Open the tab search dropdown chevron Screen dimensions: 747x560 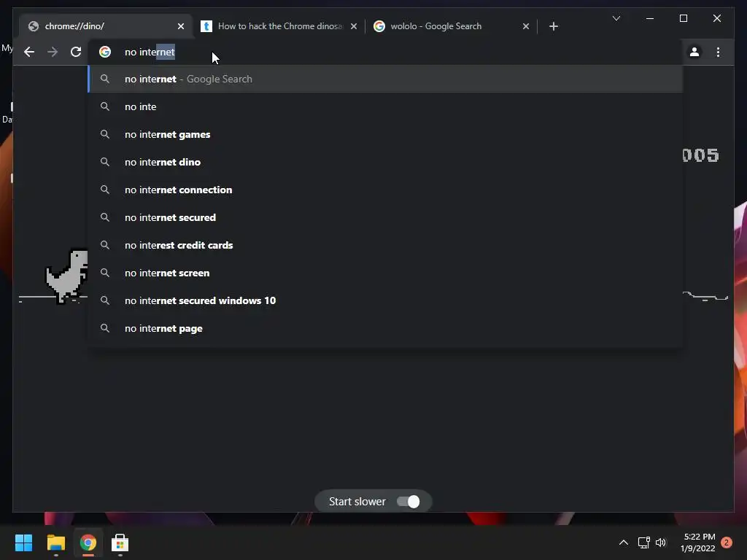(x=616, y=18)
